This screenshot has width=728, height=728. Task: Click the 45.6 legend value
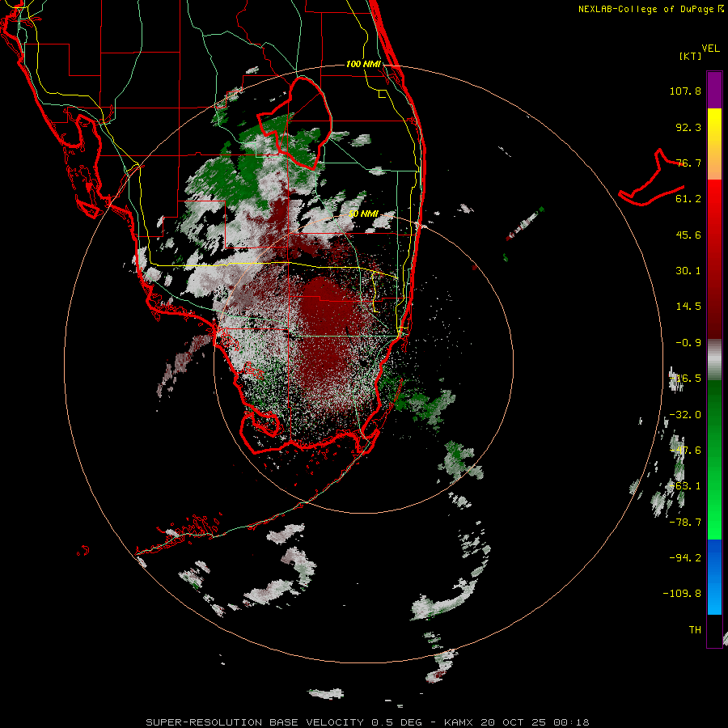688,235
